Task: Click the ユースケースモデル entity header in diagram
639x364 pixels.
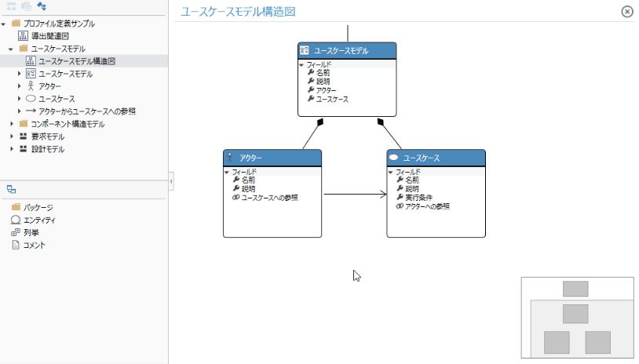Action: [x=347, y=50]
